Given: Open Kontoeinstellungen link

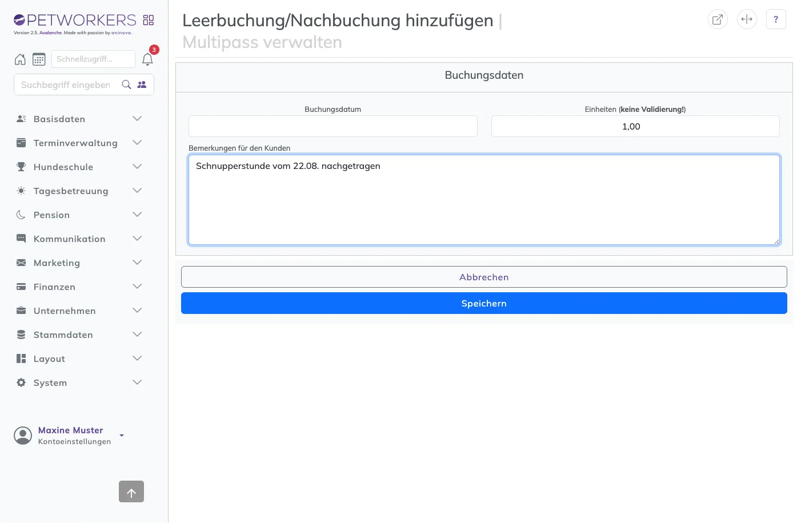Looking at the screenshot, I should click(x=74, y=442).
